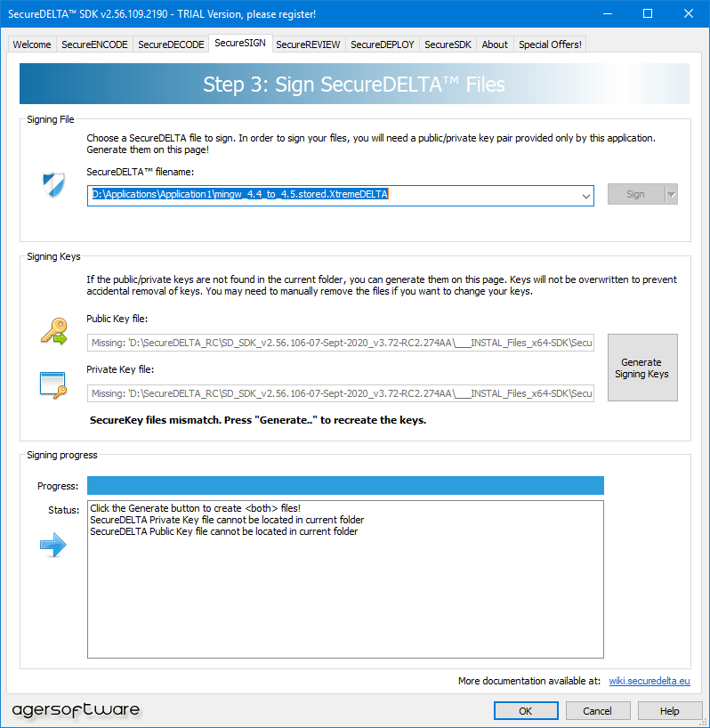Switch to the SecureENCODE tab
Viewport: 710px width, 728px height.
pos(94,44)
